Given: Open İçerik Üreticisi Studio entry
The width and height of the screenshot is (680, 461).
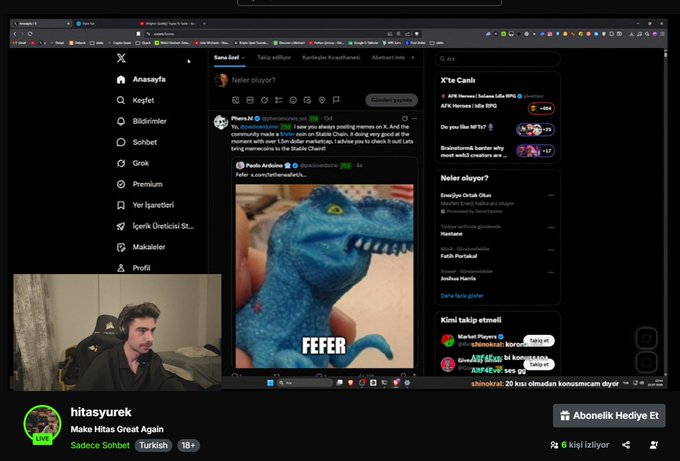Looking at the screenshot, I should coord(155,226).
